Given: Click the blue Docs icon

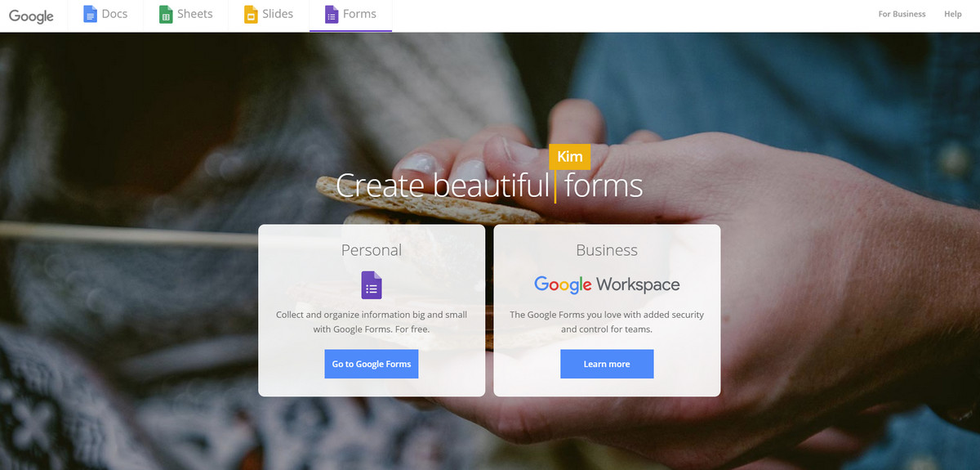Looking at the screenshot, I should 90,14.
